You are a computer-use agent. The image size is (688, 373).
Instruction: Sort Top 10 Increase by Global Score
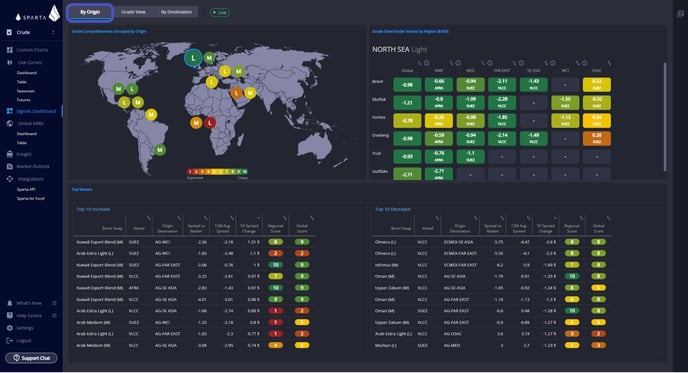(312, 218)
